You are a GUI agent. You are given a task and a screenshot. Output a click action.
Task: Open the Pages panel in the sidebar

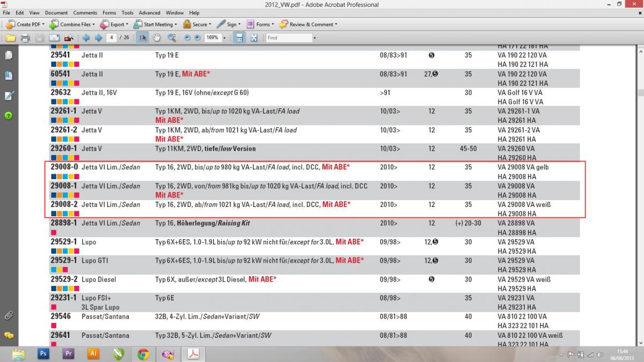click(9, 55)
